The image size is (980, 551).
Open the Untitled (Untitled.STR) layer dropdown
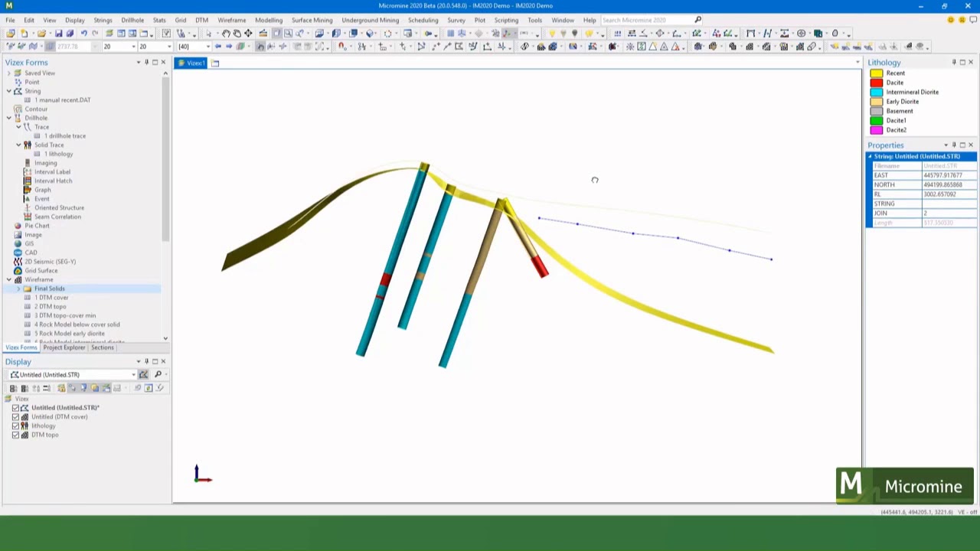(x=133, y=375)
